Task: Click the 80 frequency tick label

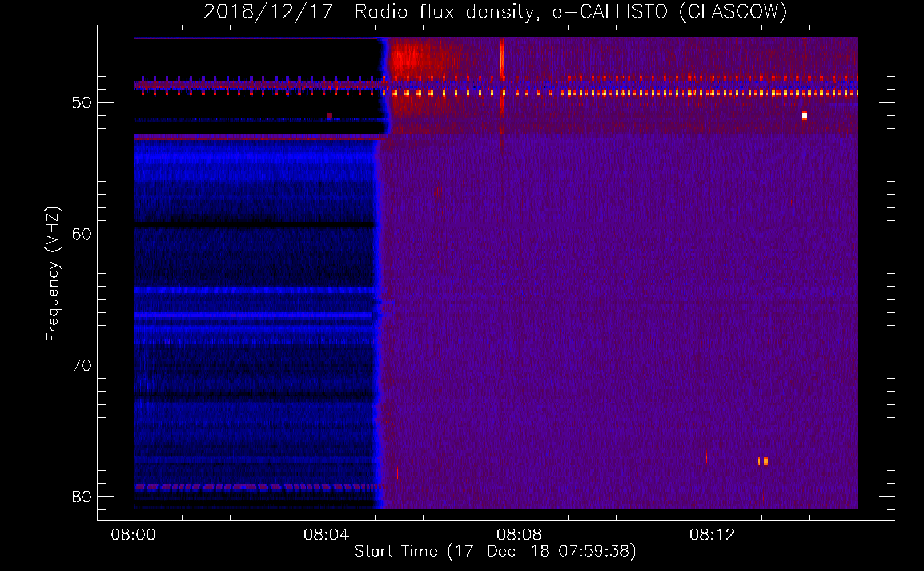Action: tap(82, 497)
